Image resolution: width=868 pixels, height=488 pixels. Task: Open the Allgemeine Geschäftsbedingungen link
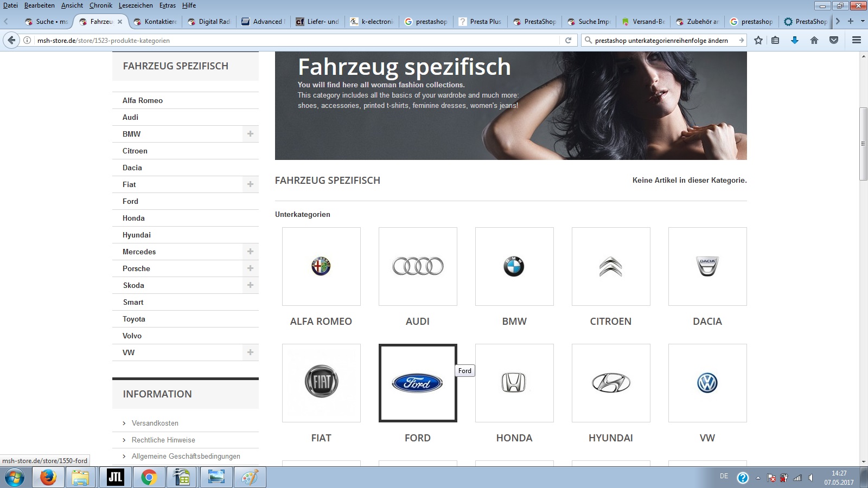click(x=186, y=456)
